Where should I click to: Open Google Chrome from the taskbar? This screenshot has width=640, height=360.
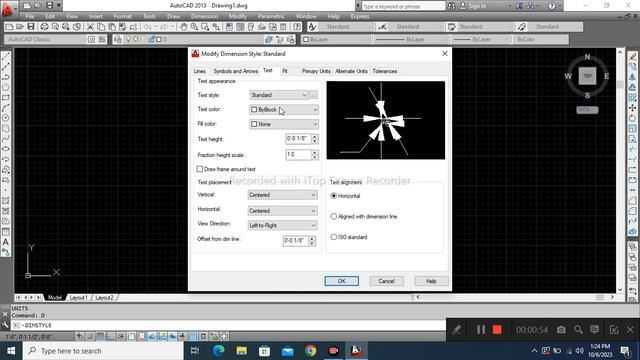[310, 351]
